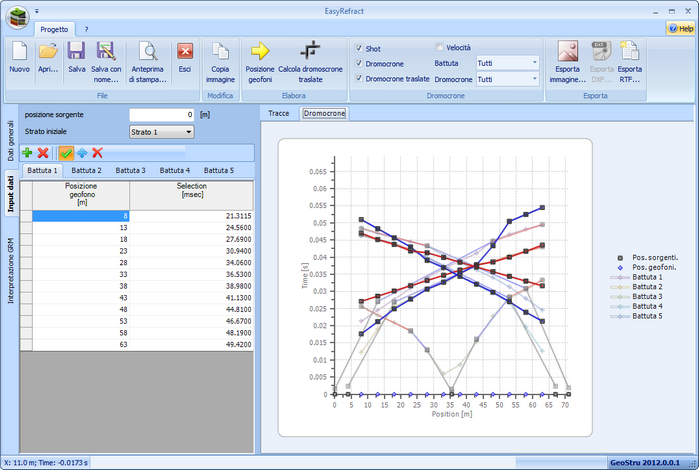This screenshot has width=699, height=470.
Task: Open the Dati generali side tab
Action: [10, 140]
